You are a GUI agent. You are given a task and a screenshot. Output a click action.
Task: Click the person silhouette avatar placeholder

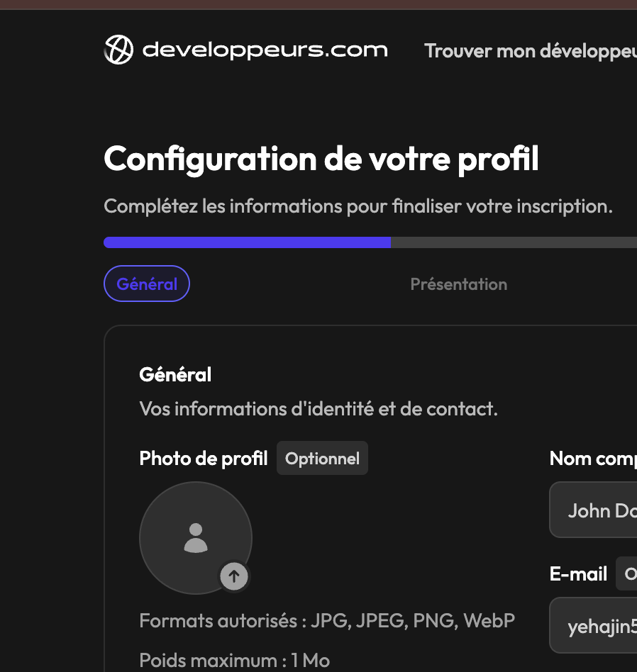click(196, 538)
